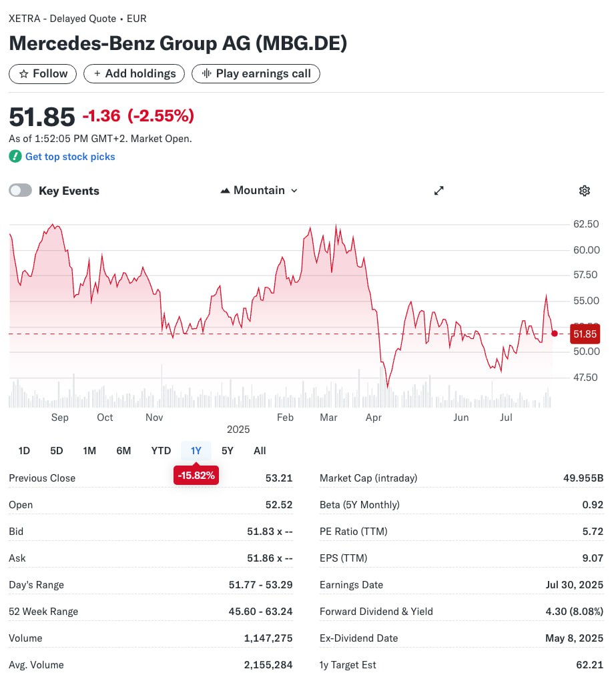The height and width of the screenshot is (685, 616).
Task: Add holdings for Mercedes-Benz Group
Action: click(134, 74)
